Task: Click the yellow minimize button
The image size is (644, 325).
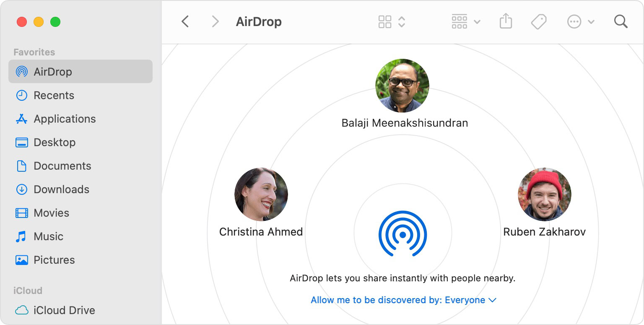Action: 39,22
